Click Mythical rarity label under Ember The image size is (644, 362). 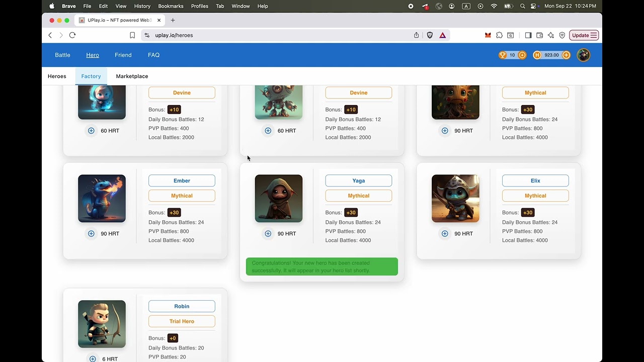point(182,196)
